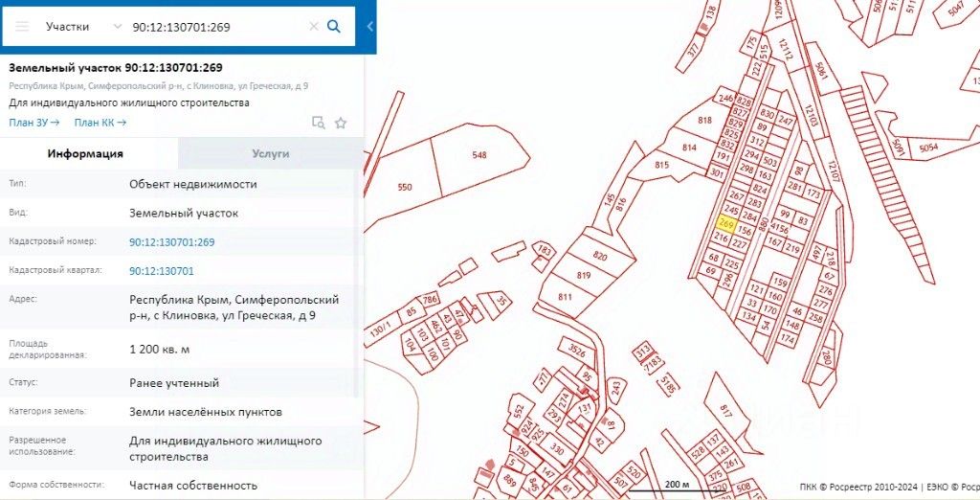This screenshot has width=980, height=500.
Task: Click the cadastral number search input field
Action: [x=217, y=27]
